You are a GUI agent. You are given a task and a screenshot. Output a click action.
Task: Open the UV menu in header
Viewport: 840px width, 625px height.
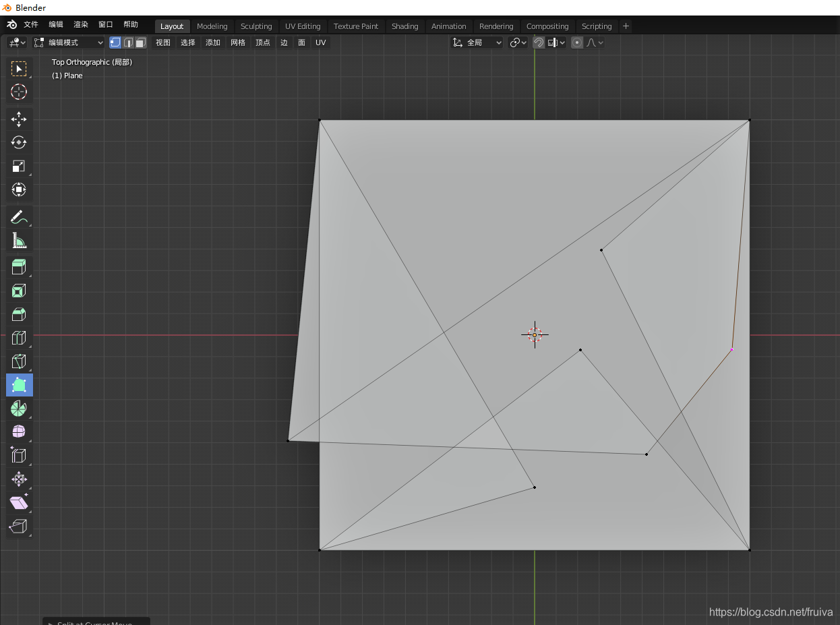tap(321, 42)
